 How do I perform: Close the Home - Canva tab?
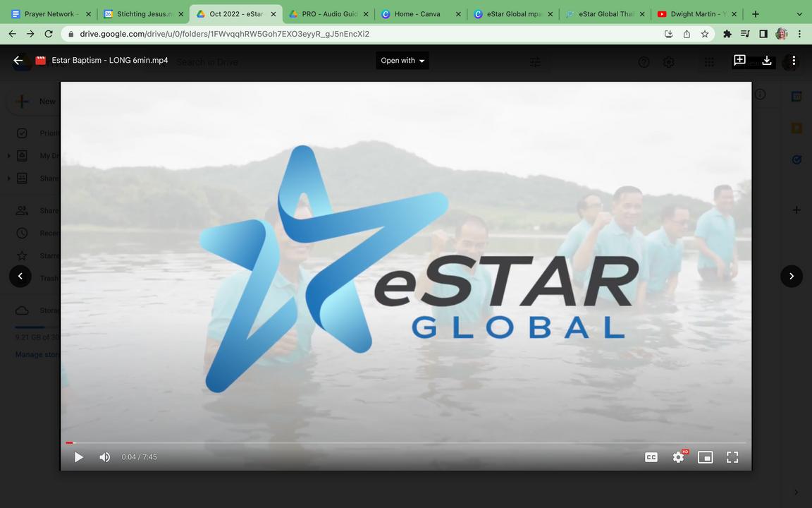point(458,14)
